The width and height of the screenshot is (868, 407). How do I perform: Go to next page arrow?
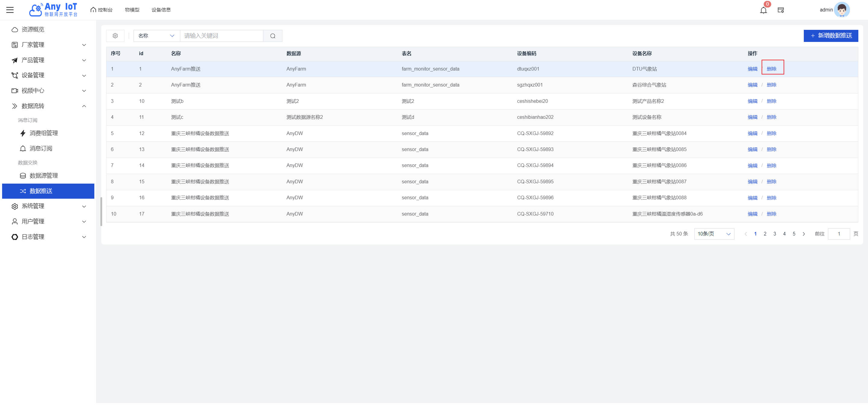804,234
